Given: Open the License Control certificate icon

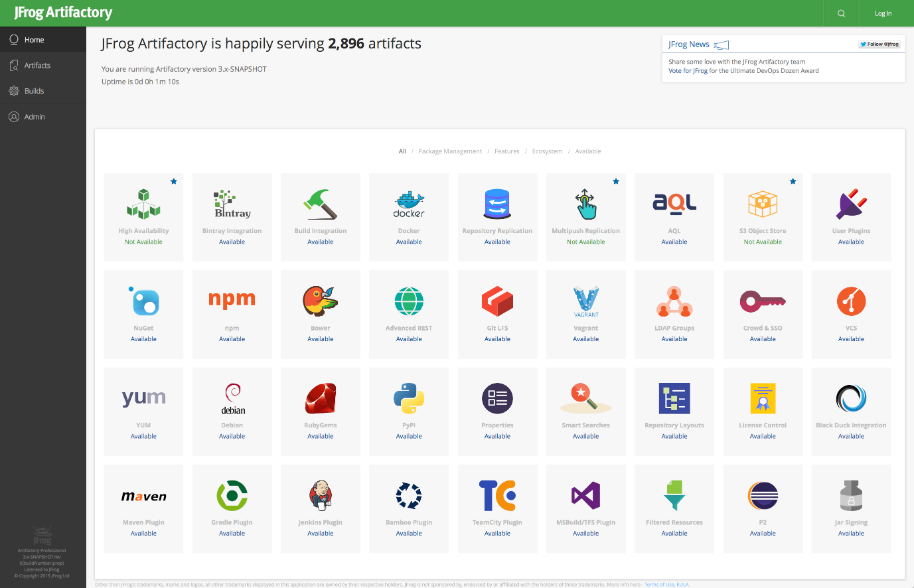Looking at the screenshot, I should point(763,398).
